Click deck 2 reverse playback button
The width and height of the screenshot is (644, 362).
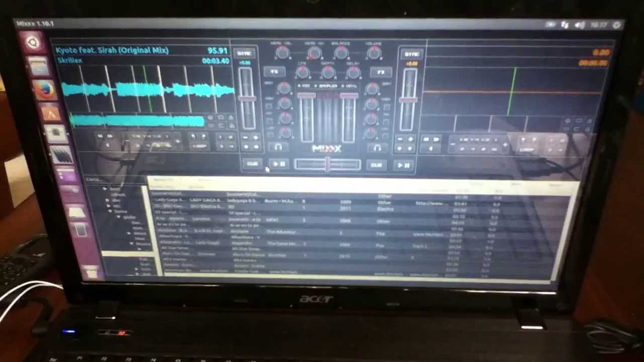[431, 149]
